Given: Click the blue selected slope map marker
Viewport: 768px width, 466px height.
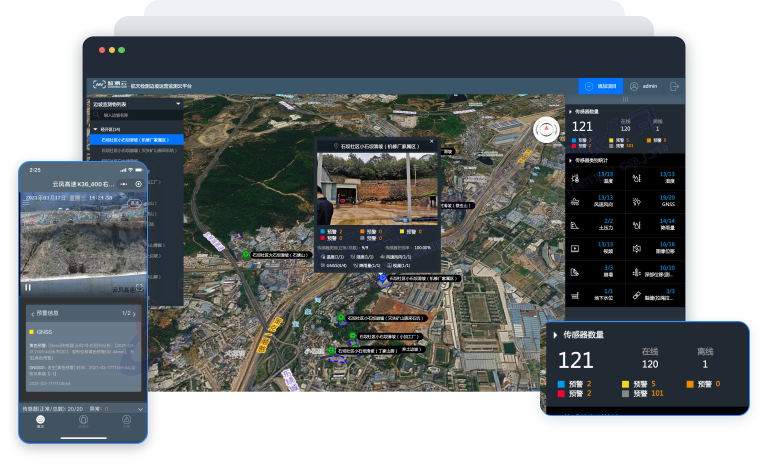Looking at the screenshot, I should 380,279.
